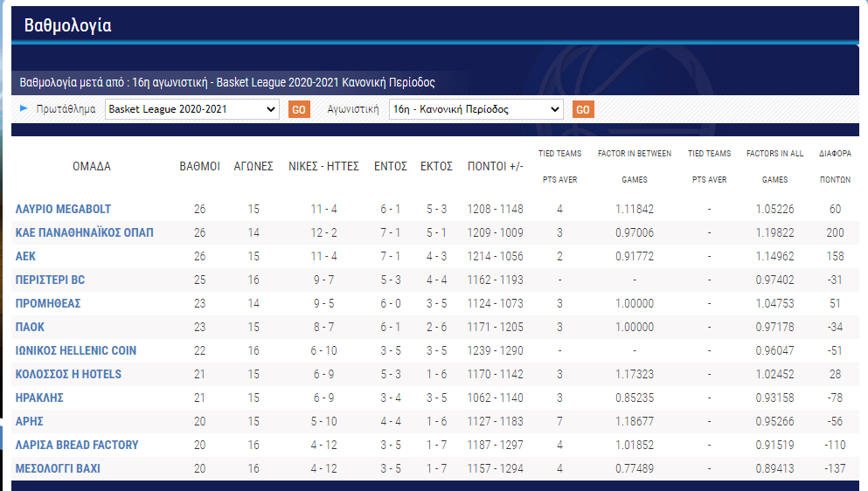Open the ΑΡΗΣ team page
This screenshot has width=868, height=491.
(29, 421)
